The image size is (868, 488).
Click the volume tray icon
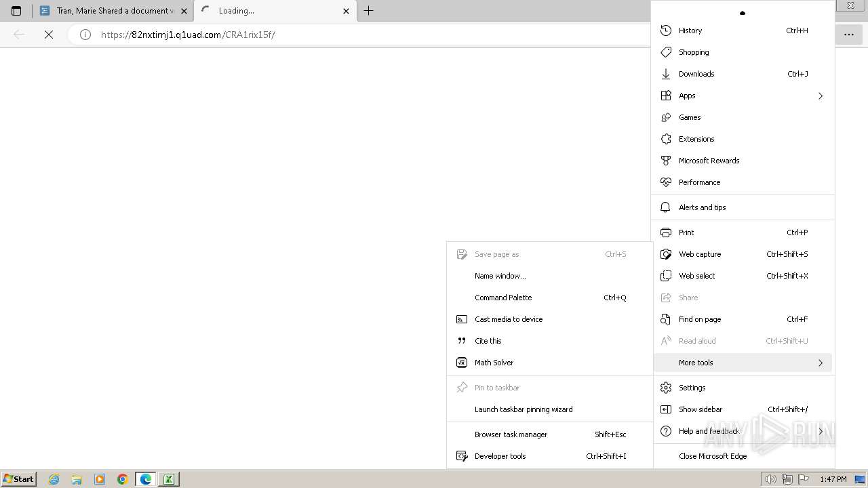coord(770,479)
